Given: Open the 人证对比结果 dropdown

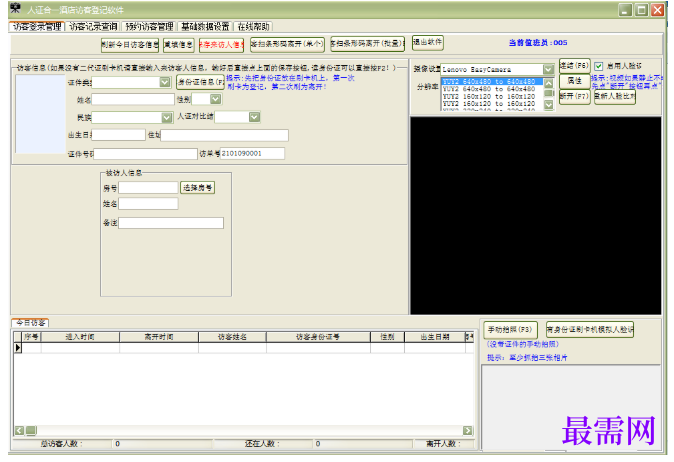Looking at the screenshot, I should pos(254,117).
